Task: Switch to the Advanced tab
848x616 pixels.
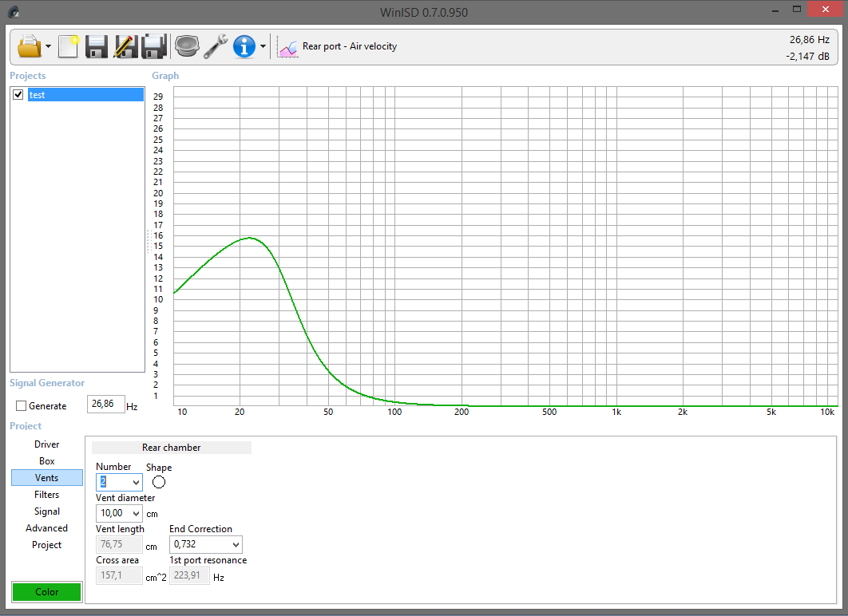Action: point(46,528)
